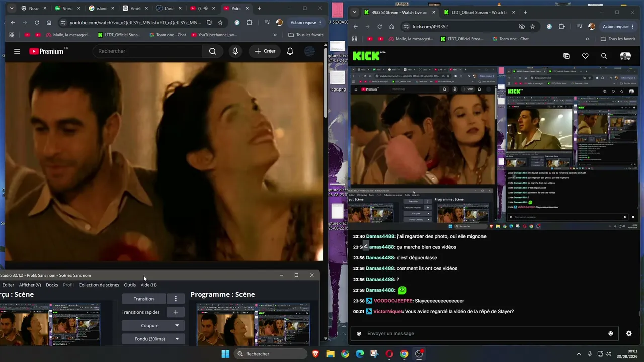Image resolution: width=644 pixels, height=362 pixels.
Task: Open Kick chat settings gear
Action: [628, 333]
